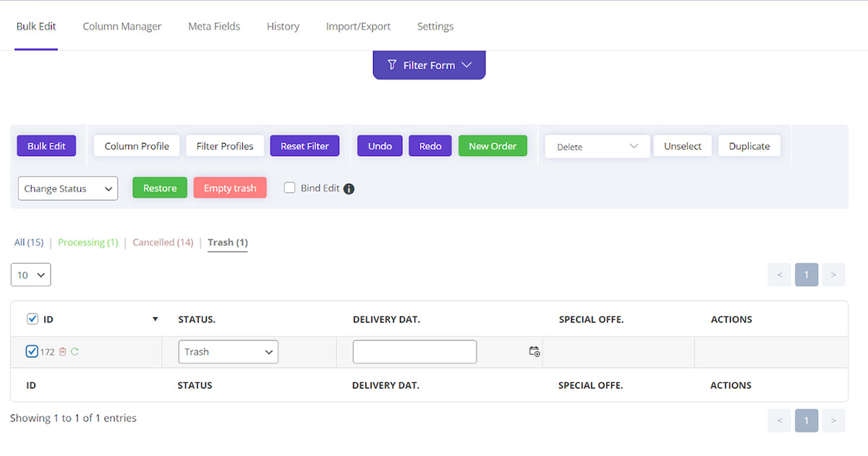This screenshot has height=456, width=868.
Task: Click the top pagination page 1 button
Action: (x=807, y=275)
